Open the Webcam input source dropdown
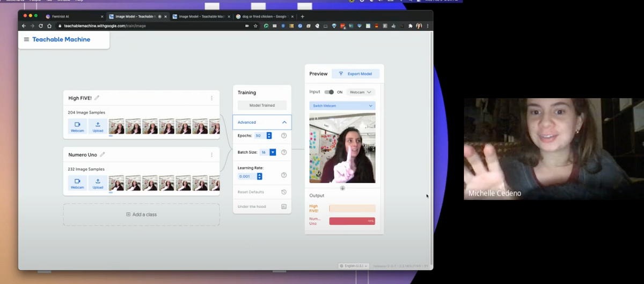The image size is (644, 284). pyautogui.click(x=361, y=92)
